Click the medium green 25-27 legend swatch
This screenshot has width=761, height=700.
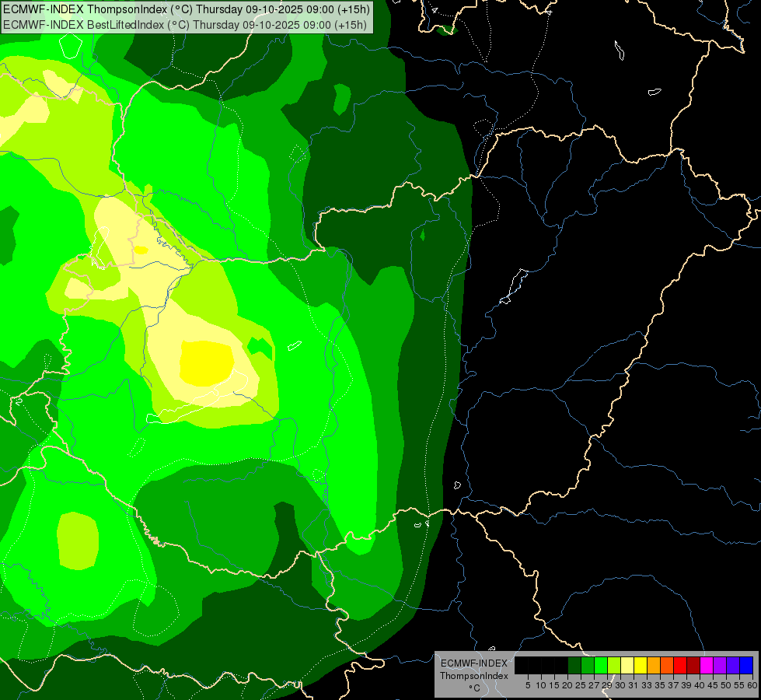pos(588,665)
